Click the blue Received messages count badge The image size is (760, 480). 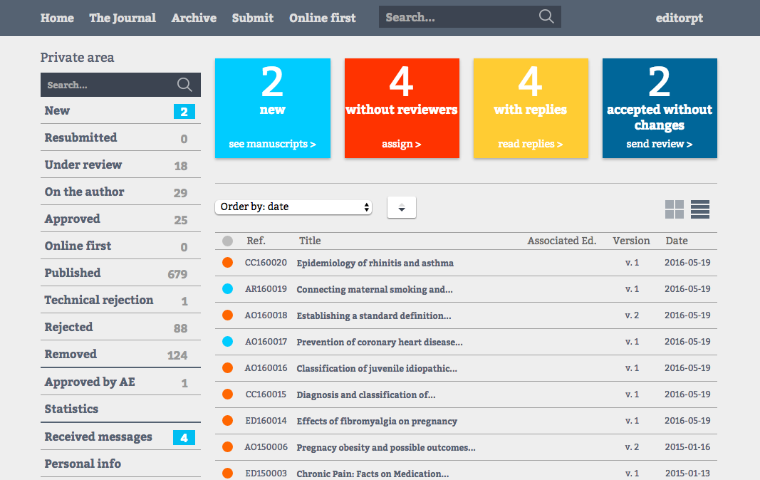[x=183, y=437]
